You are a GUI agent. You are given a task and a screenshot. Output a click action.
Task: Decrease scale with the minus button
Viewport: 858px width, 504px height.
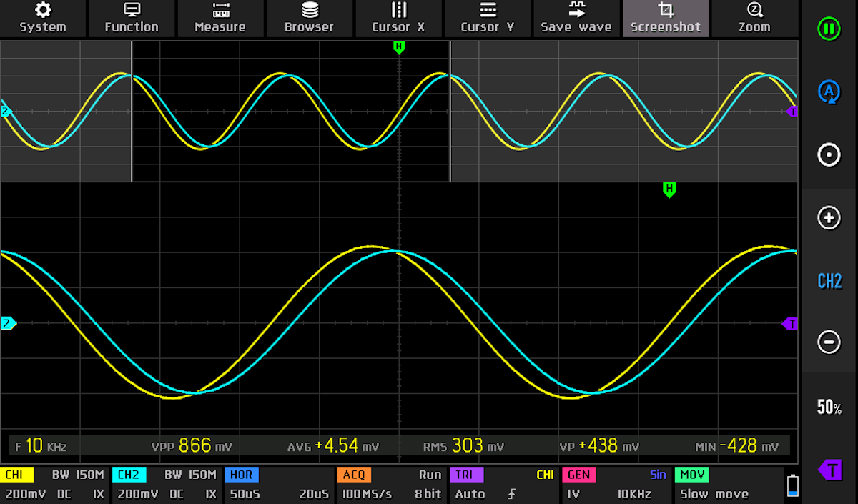829,342
